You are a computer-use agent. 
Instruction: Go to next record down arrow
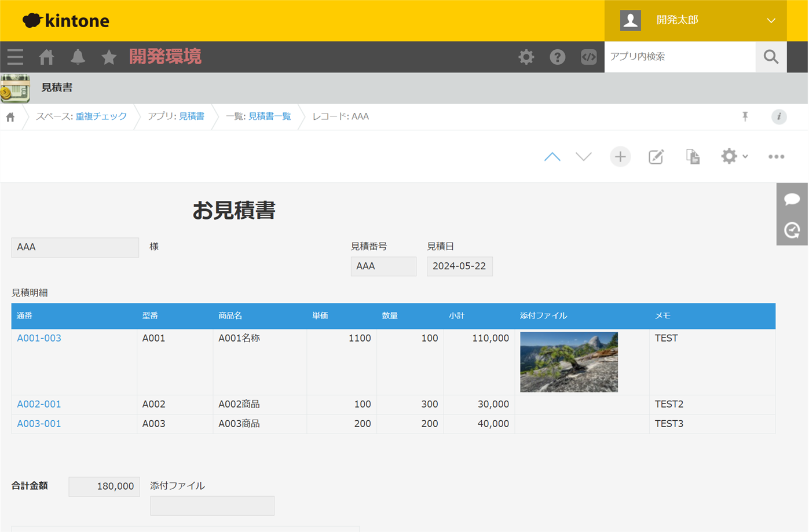click(x=584, y=157)
